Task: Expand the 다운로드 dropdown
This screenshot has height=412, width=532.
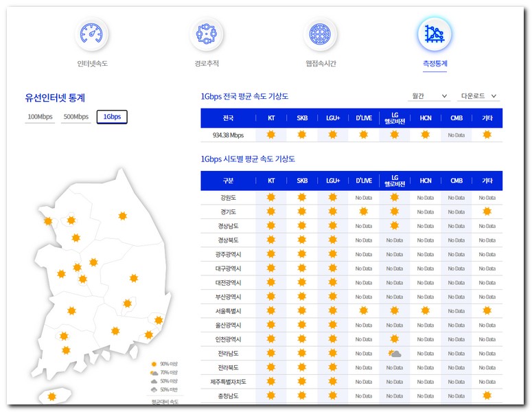Action: pos(478,96)
